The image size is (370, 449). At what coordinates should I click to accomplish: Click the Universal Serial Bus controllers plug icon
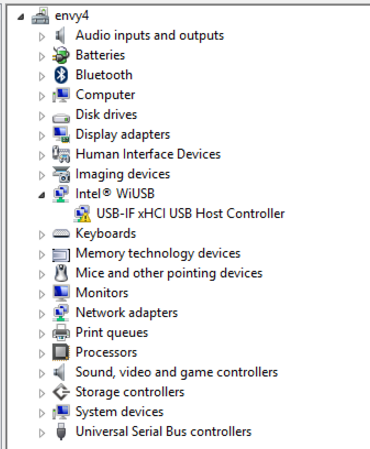tap(61, 431)
